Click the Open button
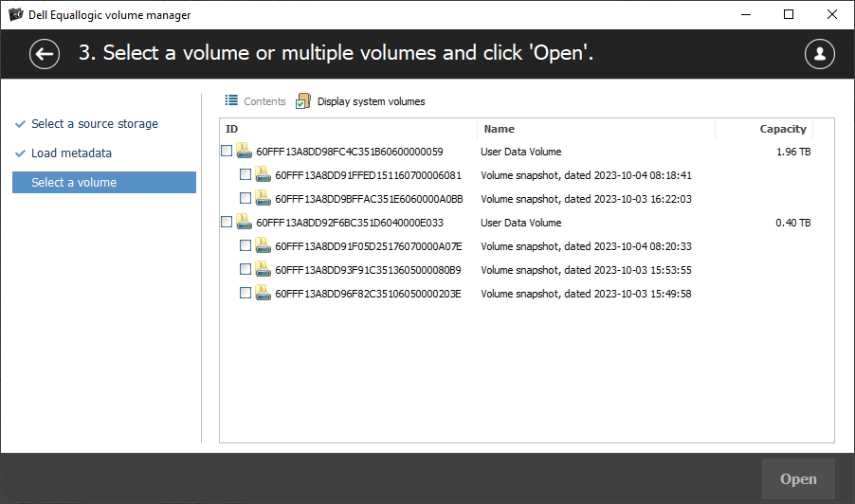Image resolution: width=855 pixels, height=504 pixels. pos(798,479)
